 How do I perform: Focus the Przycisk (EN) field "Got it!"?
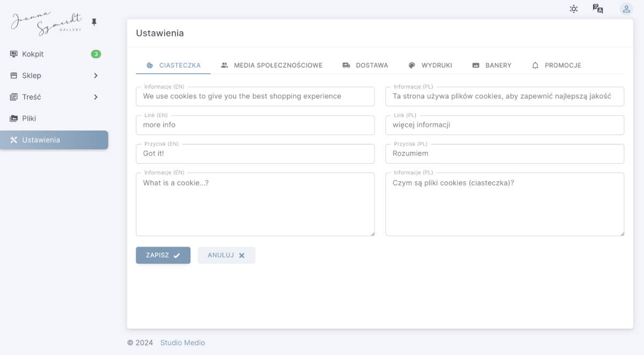(x=255, y=154)
